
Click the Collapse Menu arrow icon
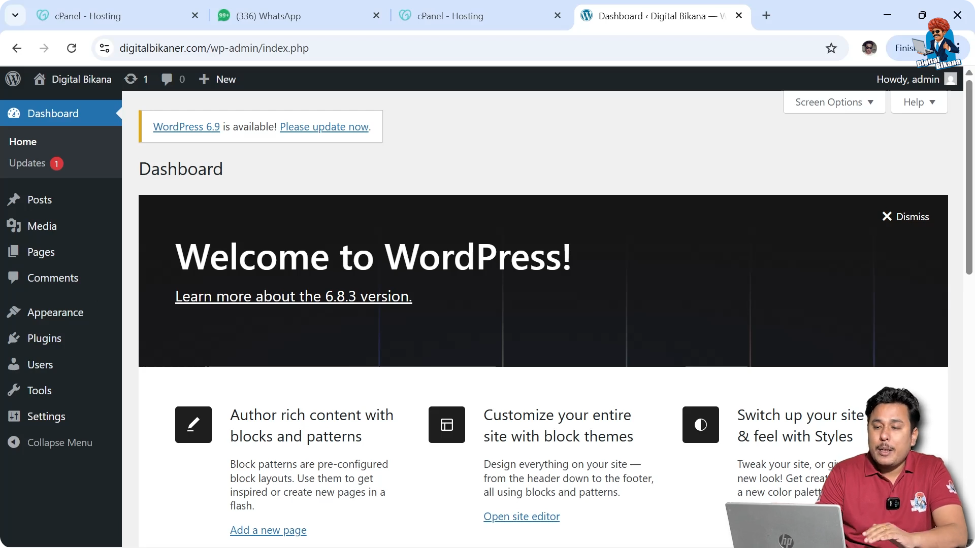[x=14, y=443]
